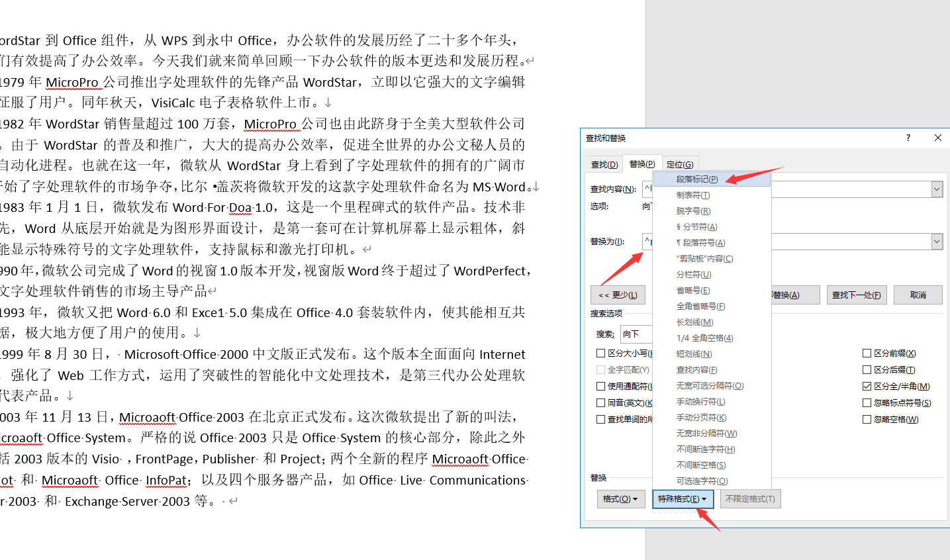950x560 pixels.
Task: Choose 段落标记(P) from the special menu
Action: pyautogui.click(x=712, y=179)
